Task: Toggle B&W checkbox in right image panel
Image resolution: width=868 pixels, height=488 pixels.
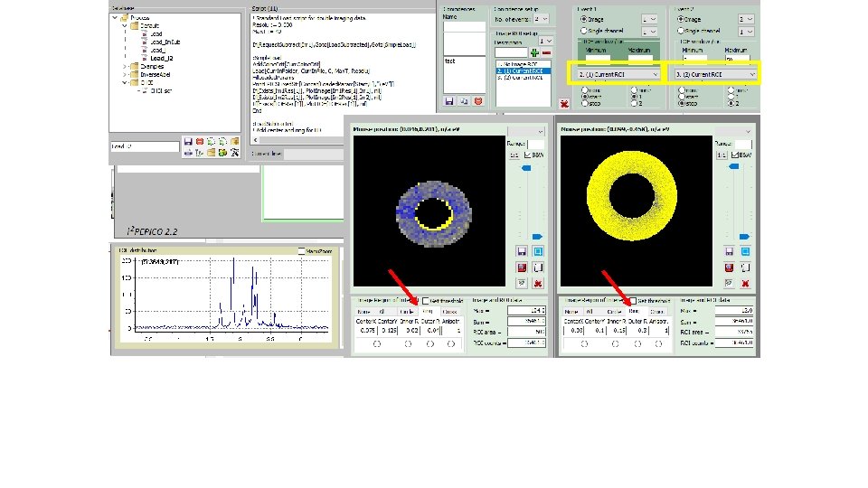Action: [x=735, y=155]
